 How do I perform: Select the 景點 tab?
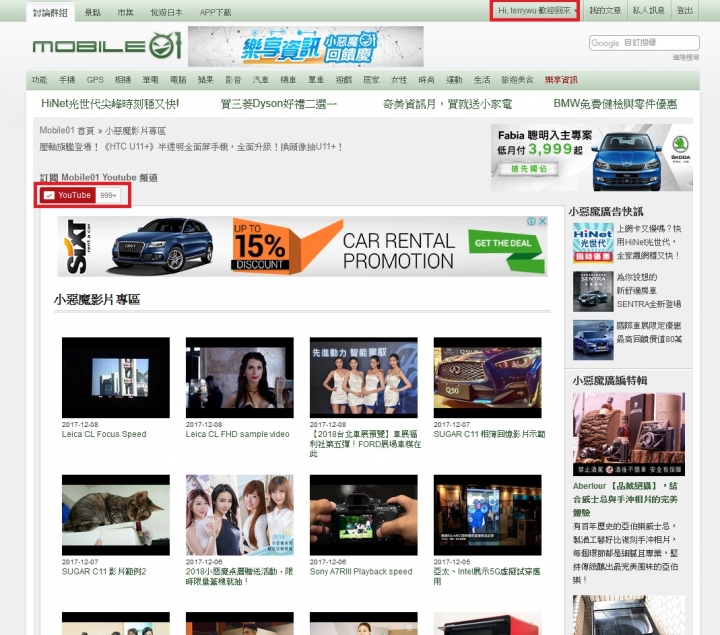coord(92,12)
